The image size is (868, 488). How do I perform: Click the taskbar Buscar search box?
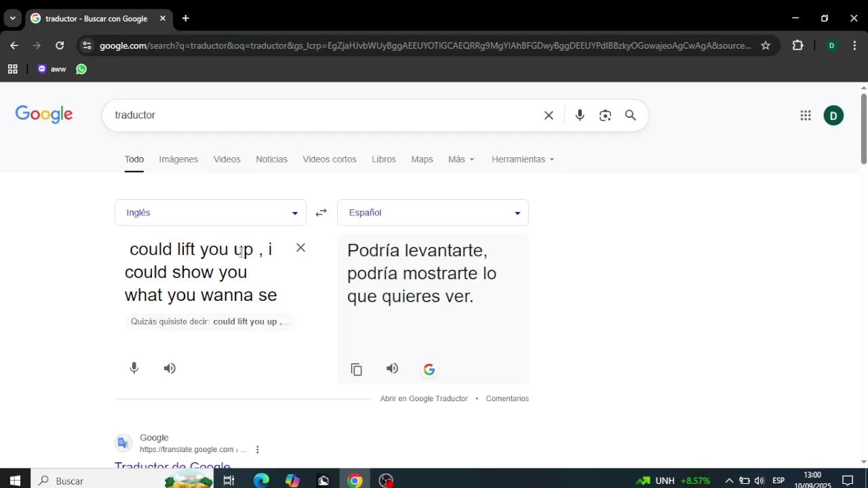pos(122,481)
